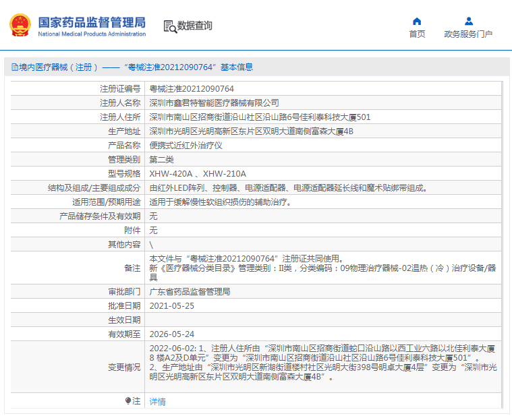Click 第二类 value

[x=162, y=160]
